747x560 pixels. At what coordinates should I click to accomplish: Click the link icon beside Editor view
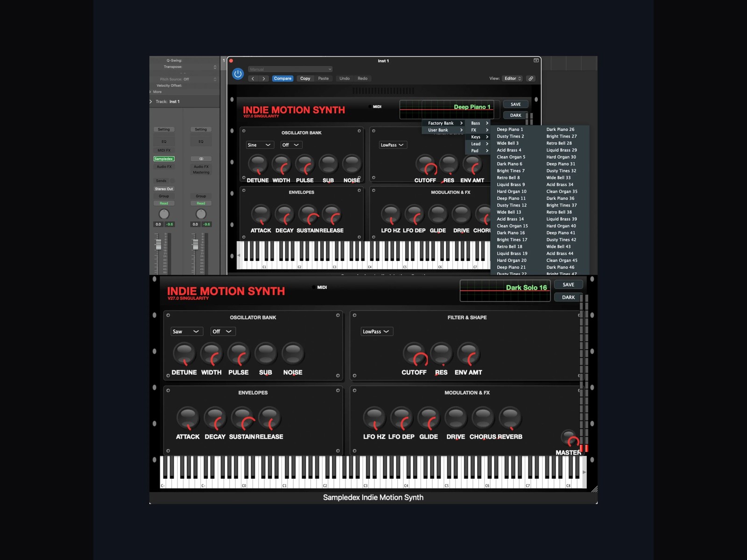tap(531, 78)
